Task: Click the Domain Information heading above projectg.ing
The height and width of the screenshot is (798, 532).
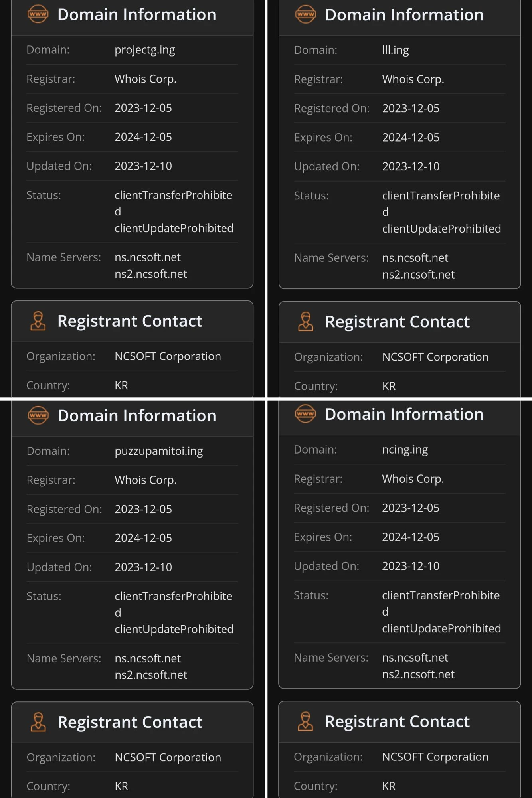Action: [136, 15]
